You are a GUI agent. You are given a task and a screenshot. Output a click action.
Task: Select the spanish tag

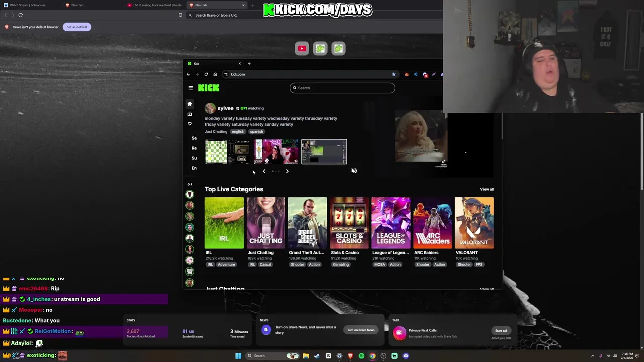pos(256,132)
